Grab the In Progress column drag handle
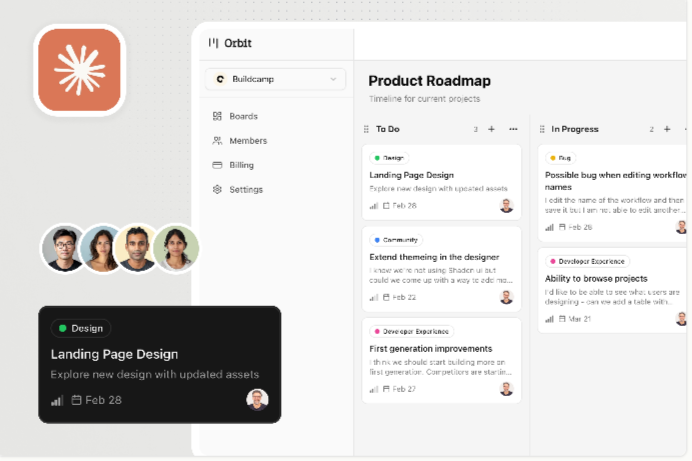 542,129
